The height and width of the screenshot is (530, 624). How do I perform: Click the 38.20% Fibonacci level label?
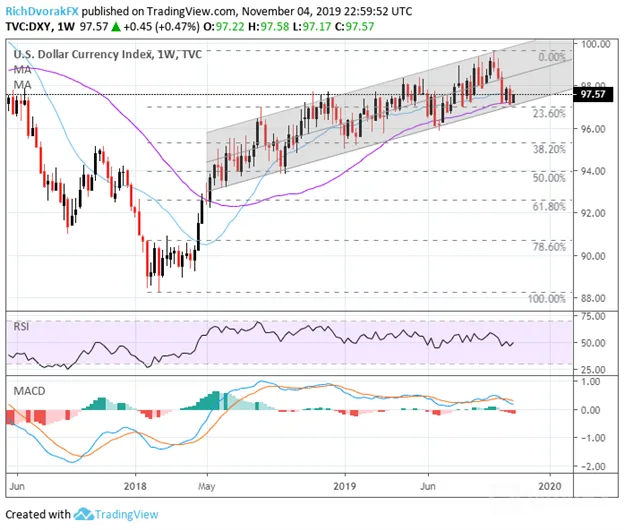coord(549,150)
